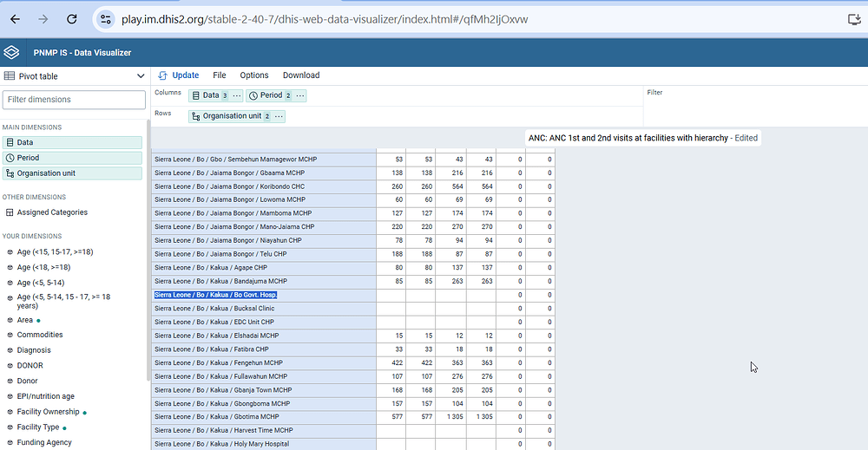Reload the page with the refresh icon

click(x=71, y=19)
